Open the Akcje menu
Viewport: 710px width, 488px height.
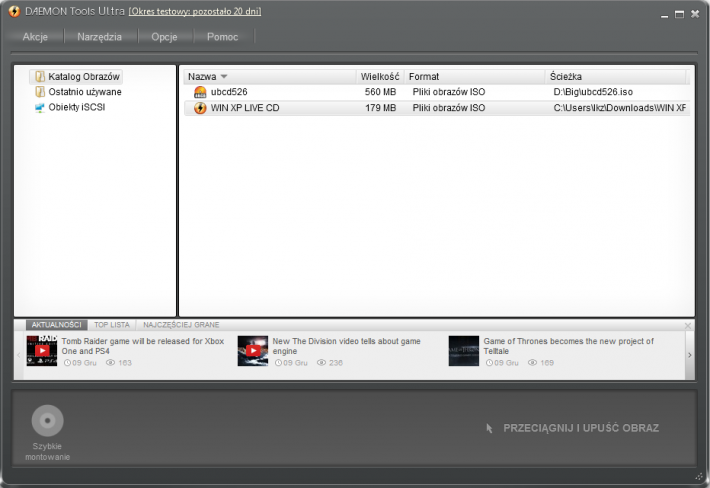click(x=35, y=37)
